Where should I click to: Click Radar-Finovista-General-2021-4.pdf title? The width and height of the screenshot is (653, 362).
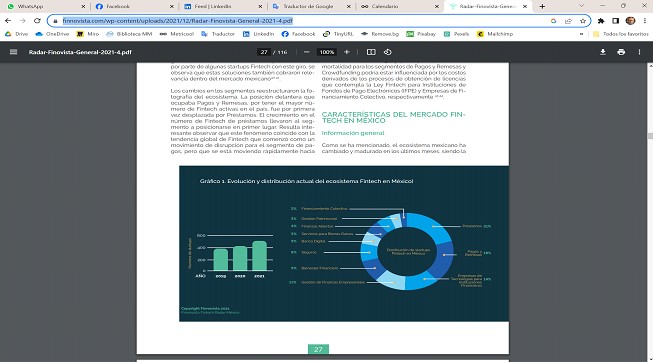[x=80, y=52]
